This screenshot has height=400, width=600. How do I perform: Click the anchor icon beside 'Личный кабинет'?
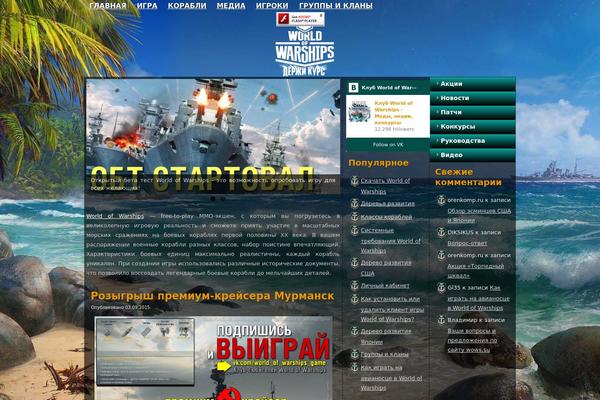354,286
